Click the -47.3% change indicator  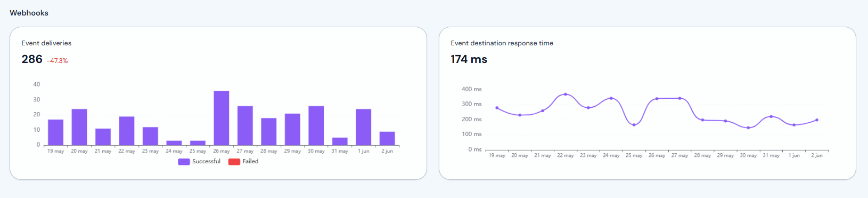click(x=57, y=61)
